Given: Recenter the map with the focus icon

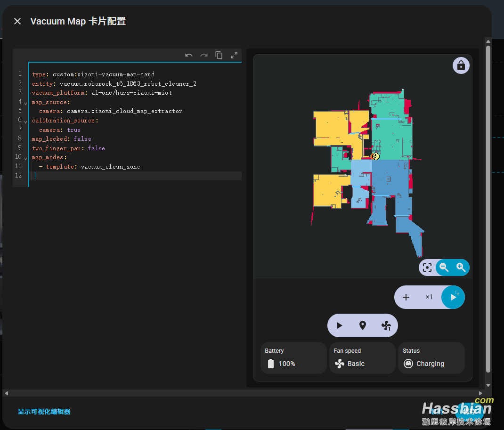Looking at the screenshot, I should [427, 268].
